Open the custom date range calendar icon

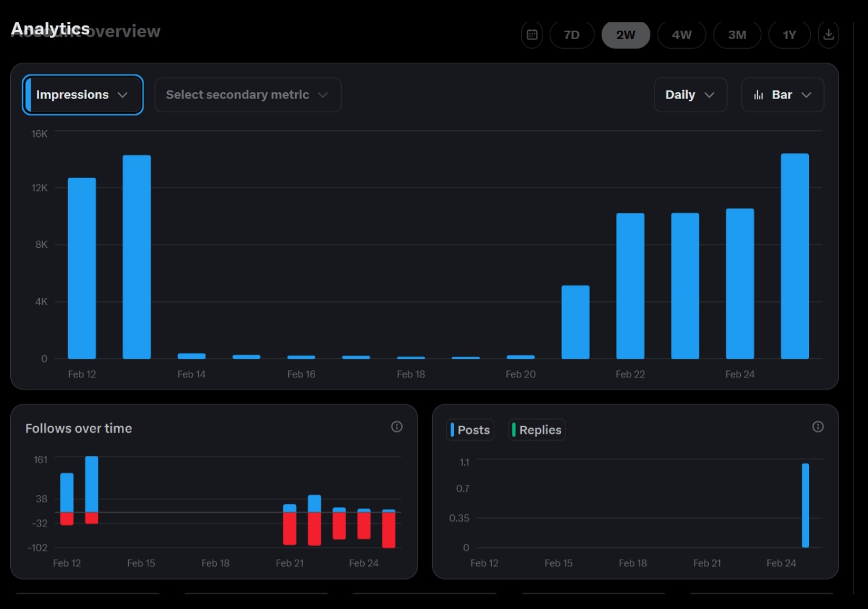point(532,35)
